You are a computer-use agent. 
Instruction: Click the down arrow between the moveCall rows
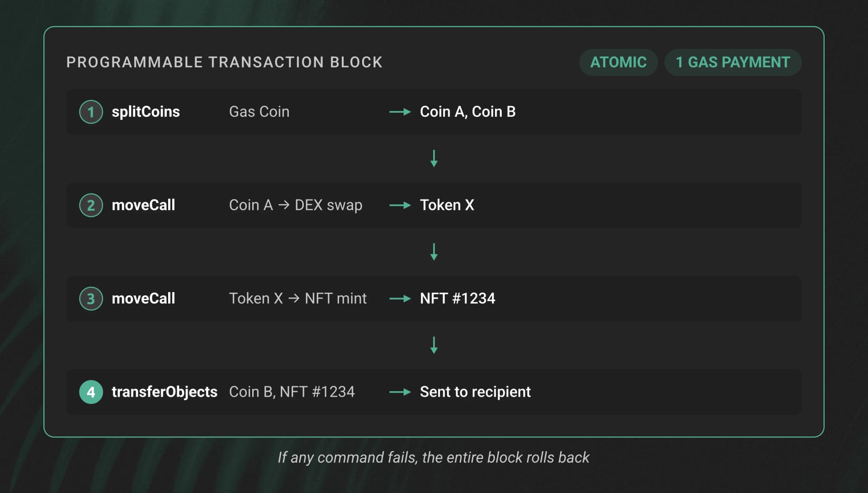(x=434, y=252)
